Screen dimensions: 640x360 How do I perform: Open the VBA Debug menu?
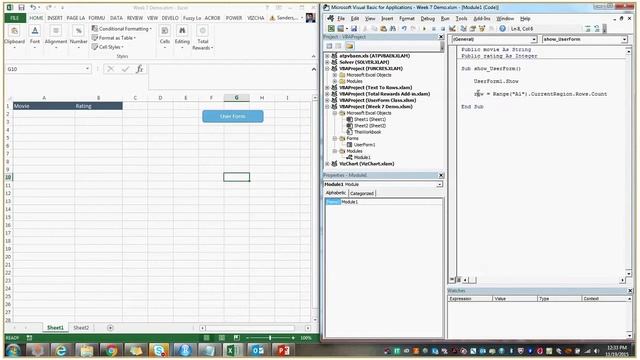coord(428,19)
